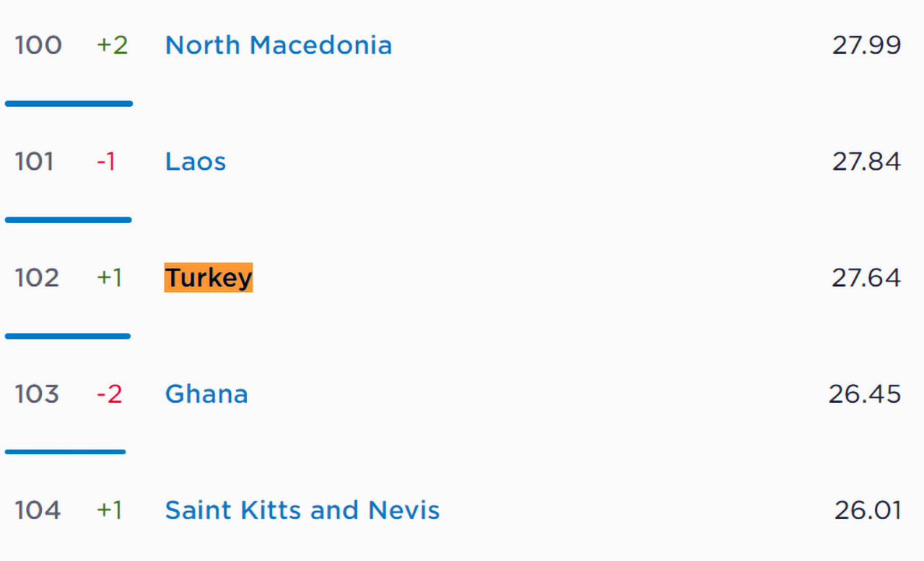Click the -2 change next to Ghana
The width and height of the screenshot is (924, 561).
pos(109,394)
